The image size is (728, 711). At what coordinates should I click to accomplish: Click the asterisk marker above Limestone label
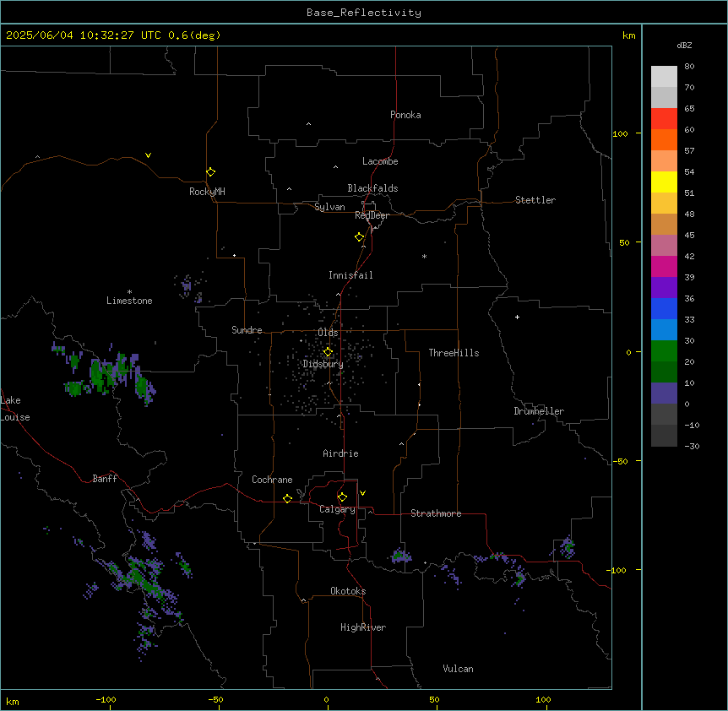pos(129,292)
